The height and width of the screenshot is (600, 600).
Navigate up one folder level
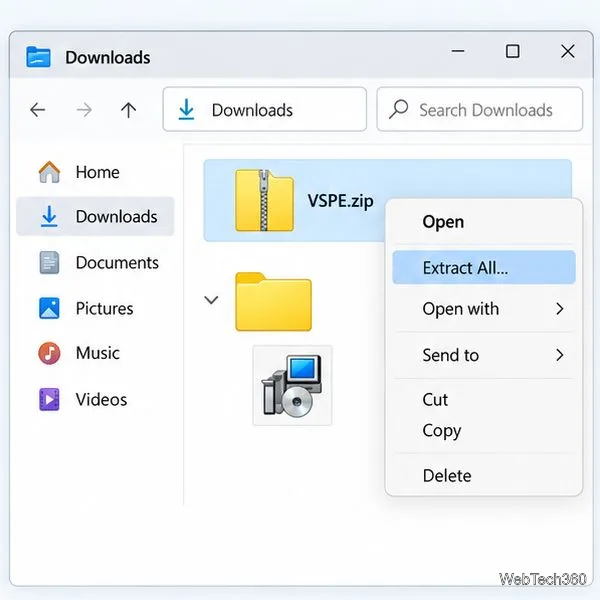pyautogui.click(x=129, y=110)
